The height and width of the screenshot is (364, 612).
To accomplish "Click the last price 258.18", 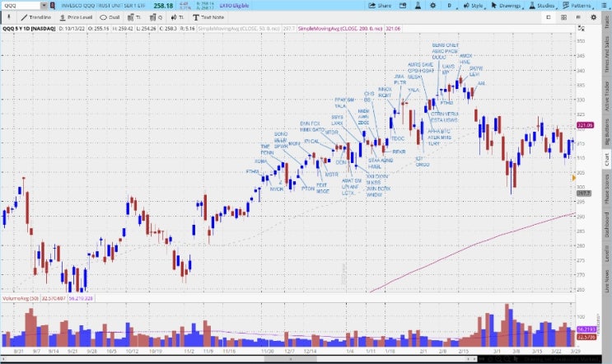I will [x=163, y=6].
